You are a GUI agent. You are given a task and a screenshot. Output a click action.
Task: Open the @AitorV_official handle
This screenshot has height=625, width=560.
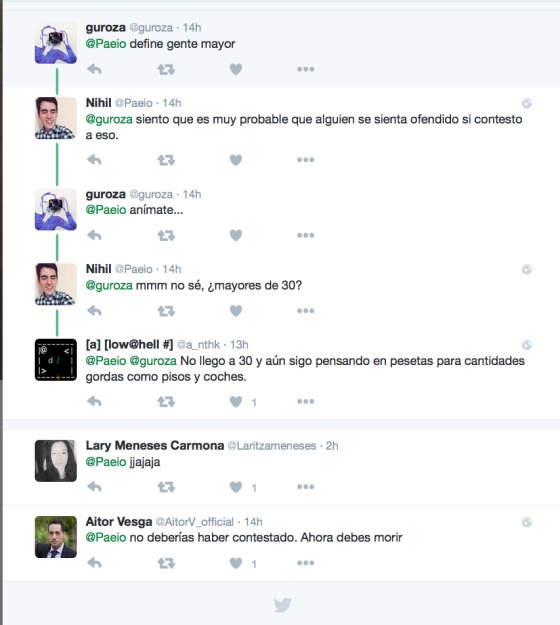[x=195, y=522]
